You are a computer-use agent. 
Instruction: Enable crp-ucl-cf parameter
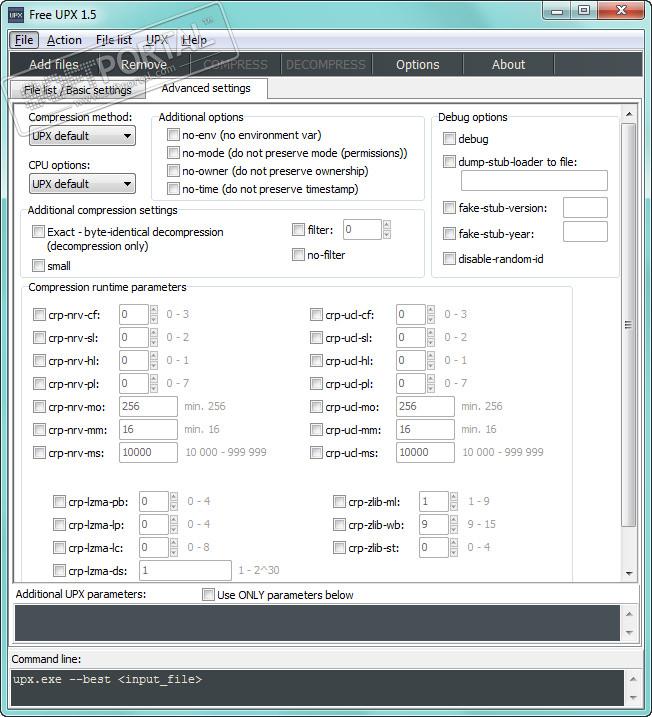point(316,315)
